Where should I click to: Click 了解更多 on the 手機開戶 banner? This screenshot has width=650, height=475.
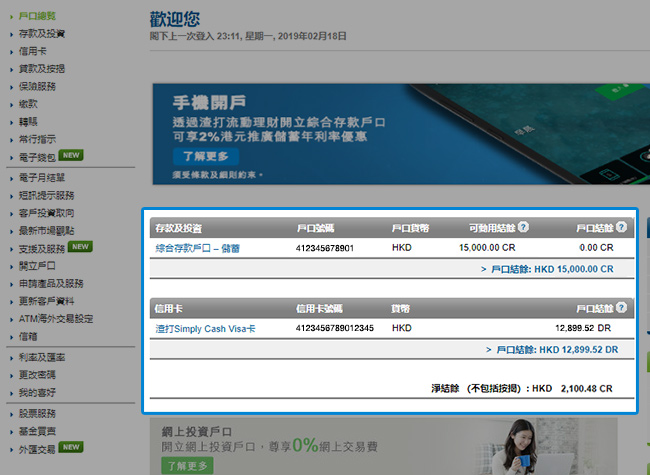coord(205,156)
